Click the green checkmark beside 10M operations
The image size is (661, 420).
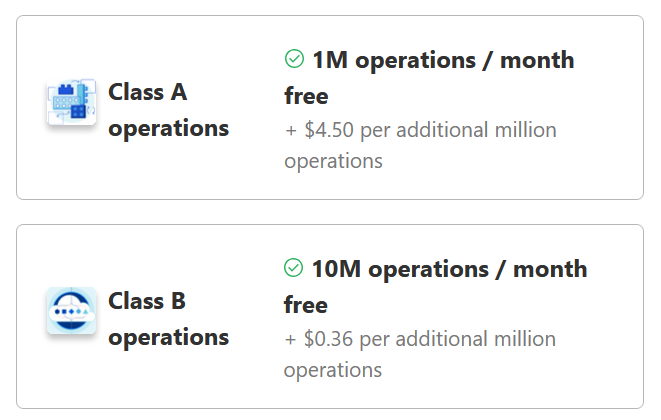(x=294, y=268)
